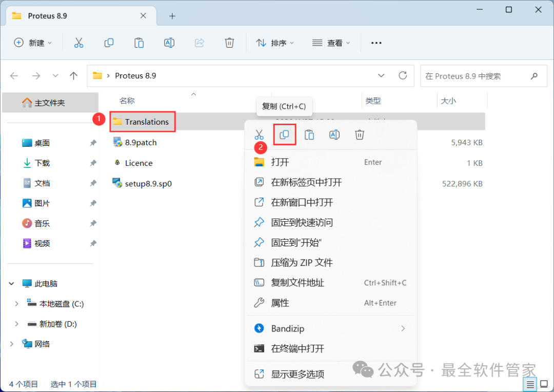Screen dimensions: 554x392
Task: Switch to large icons view in status bar
Action: tap(544, 384)
